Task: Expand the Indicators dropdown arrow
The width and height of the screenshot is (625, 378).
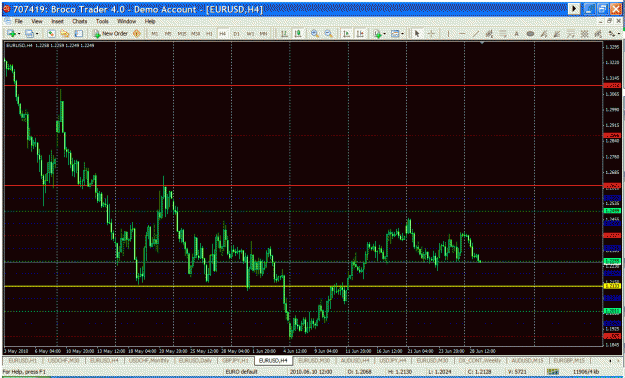Action: pyautogui.click(x=384, y=34)
